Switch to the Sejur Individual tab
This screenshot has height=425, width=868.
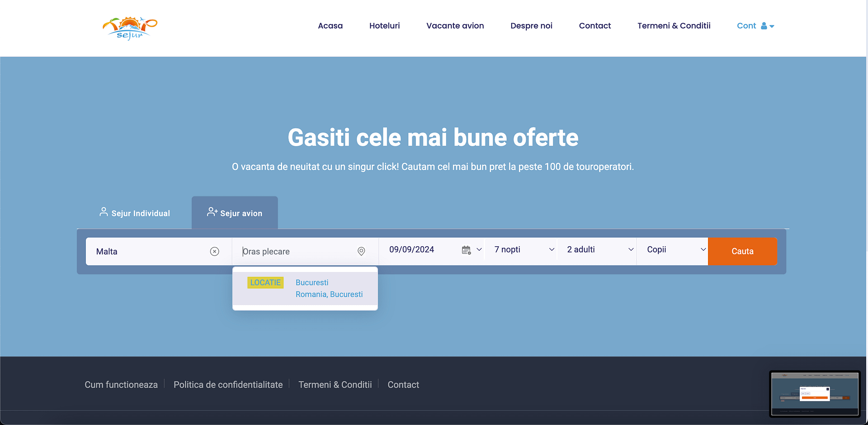140,213
